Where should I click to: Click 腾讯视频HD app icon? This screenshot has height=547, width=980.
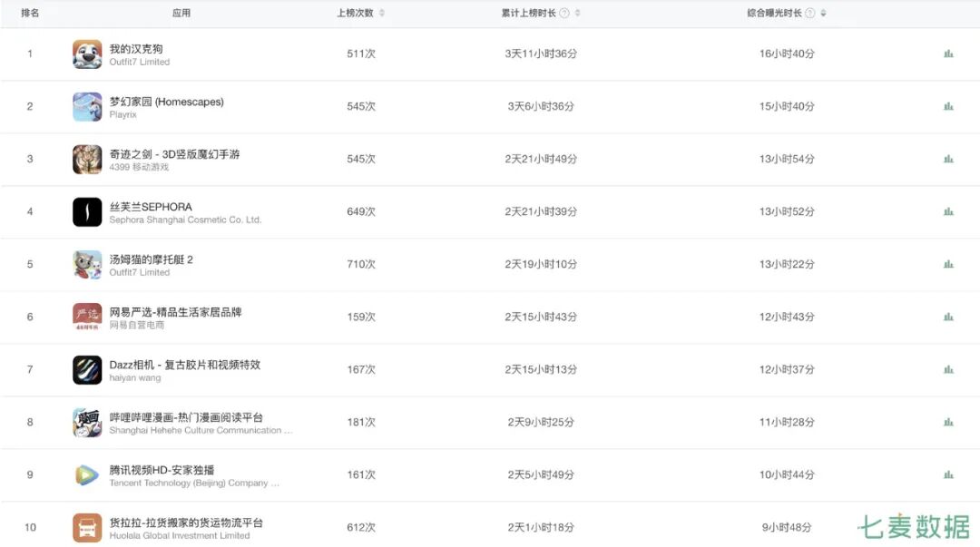tap(87, 474)
